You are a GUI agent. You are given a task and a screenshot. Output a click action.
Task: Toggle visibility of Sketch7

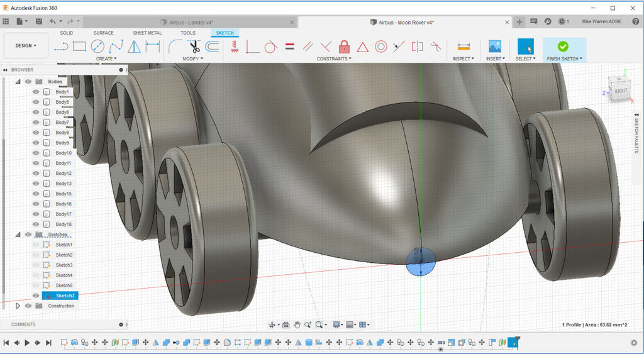(36, 296)
